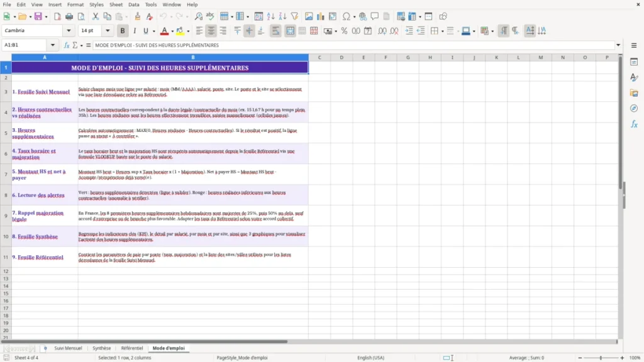Click the 100% zoom level
Screen dimensions: 644x362
[635, 358]
